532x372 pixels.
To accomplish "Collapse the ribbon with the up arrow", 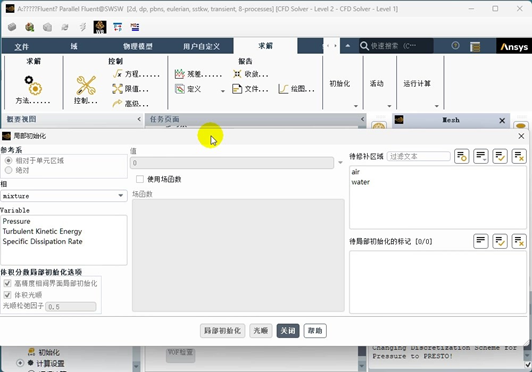I will click(348, 45).
